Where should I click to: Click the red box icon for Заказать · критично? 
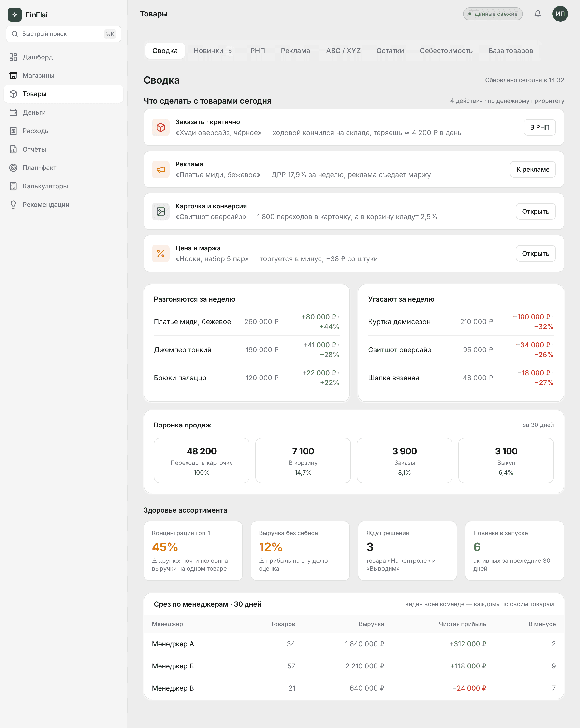coord(160,127)
